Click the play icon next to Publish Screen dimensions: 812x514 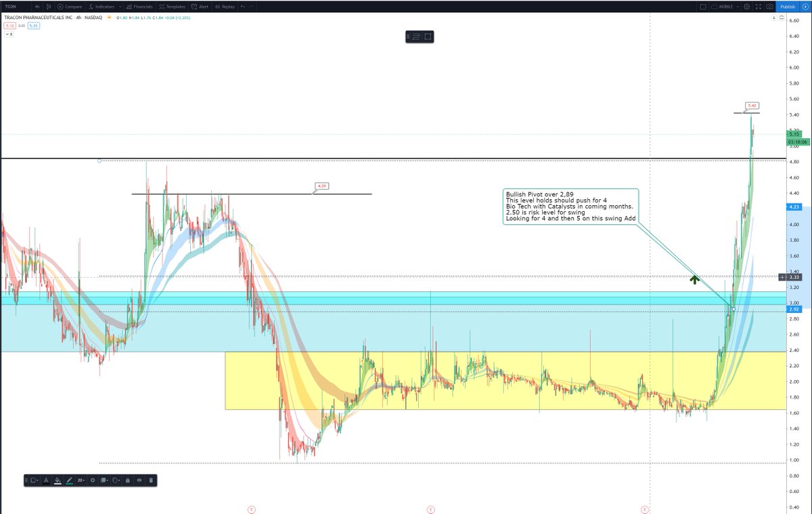pos(805,6)
